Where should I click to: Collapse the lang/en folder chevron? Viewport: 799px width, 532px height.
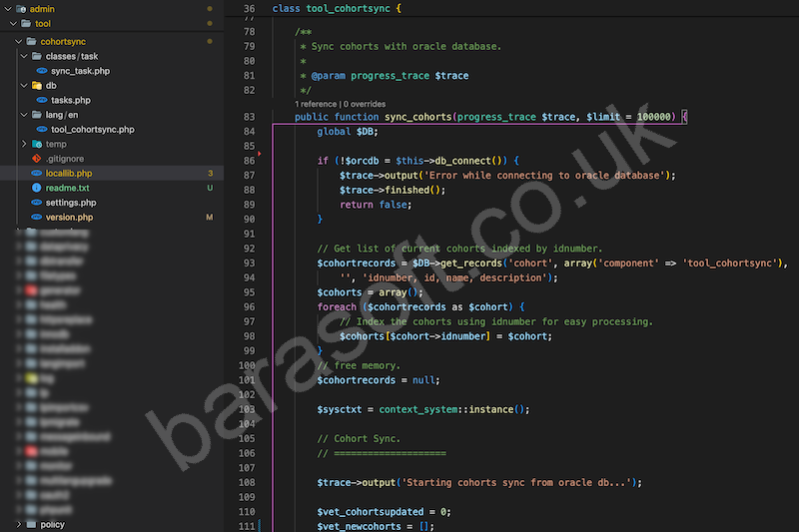(x=24, y=115)
